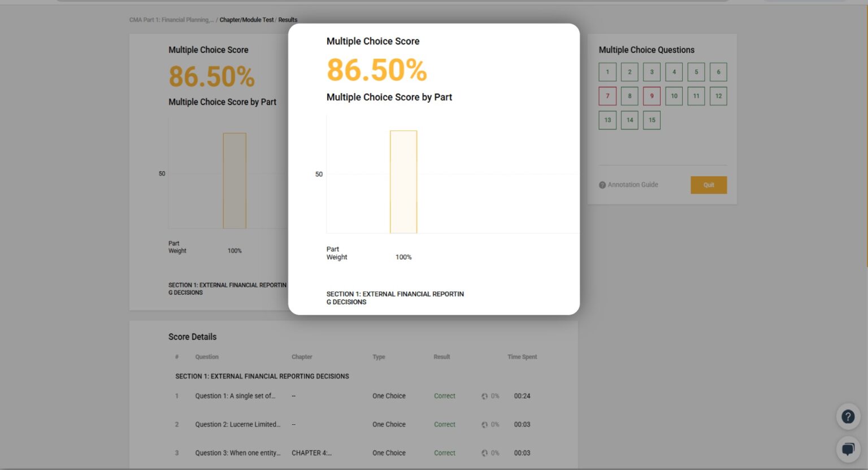
Task: Go to Chapter/Module Test breadcrumb
Action: [x=246, y=20]
